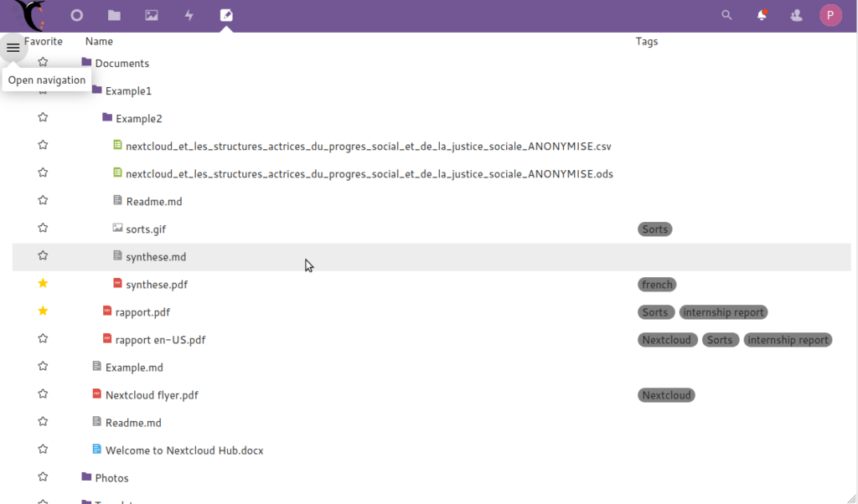Unfavorite synthese.pdf using its yellow star
Image resolution: width=858 pixels, height=504 pixels.
(x=43, y=284)
